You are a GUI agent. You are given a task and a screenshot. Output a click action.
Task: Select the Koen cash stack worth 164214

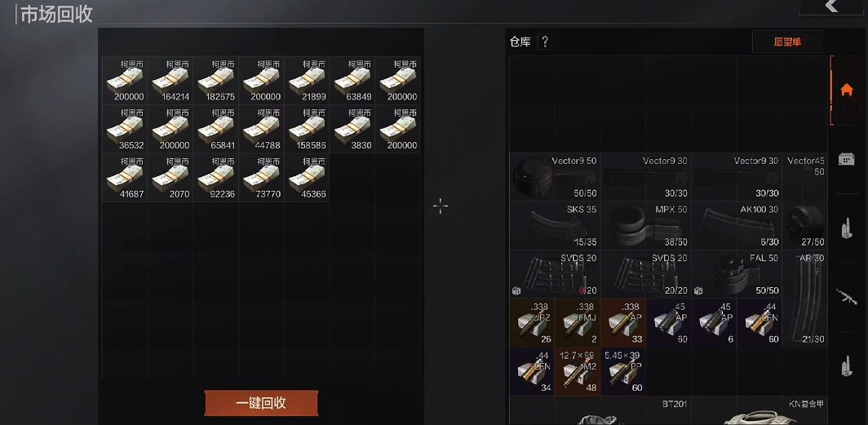click(x=170, y=80)
